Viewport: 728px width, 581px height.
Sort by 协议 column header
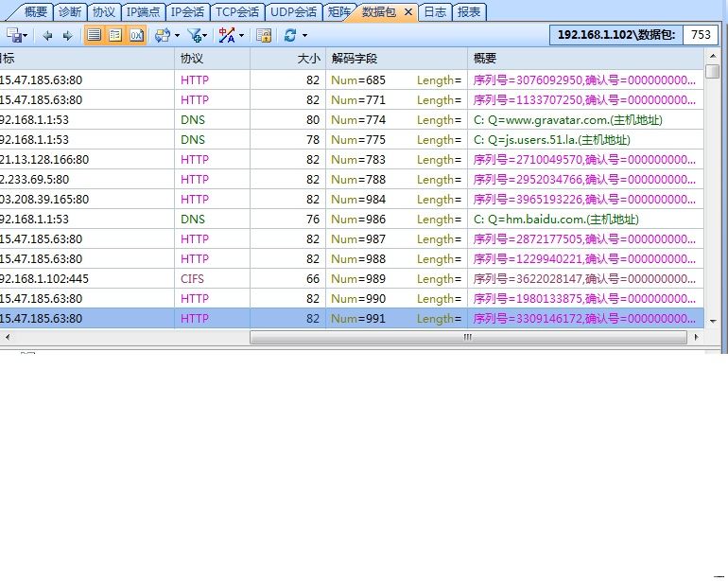tap(212, 59)
